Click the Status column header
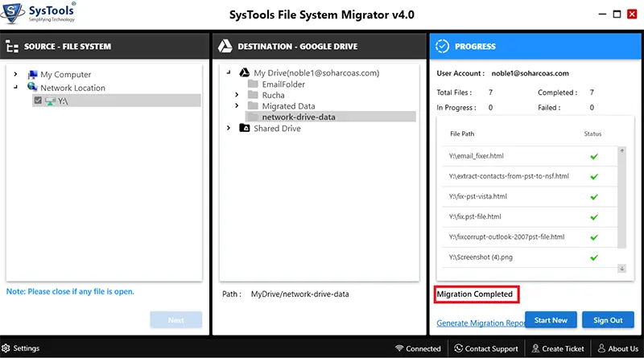 coord(592,134)
